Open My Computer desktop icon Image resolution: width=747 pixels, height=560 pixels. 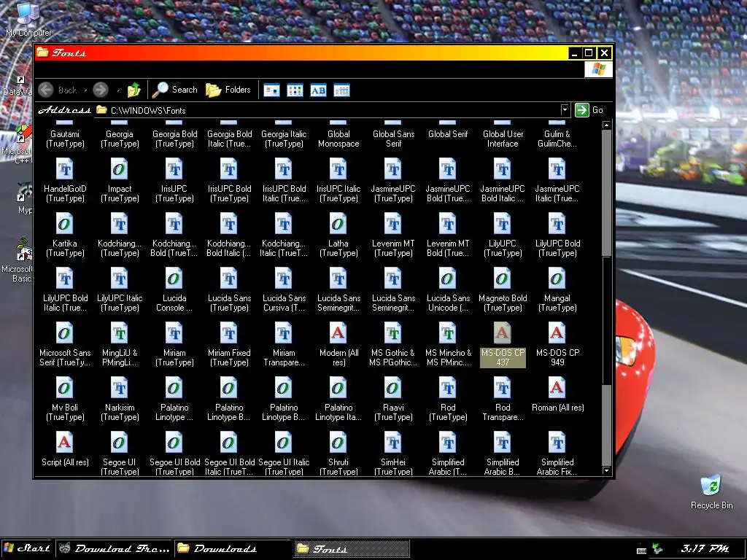coord(28,19)
